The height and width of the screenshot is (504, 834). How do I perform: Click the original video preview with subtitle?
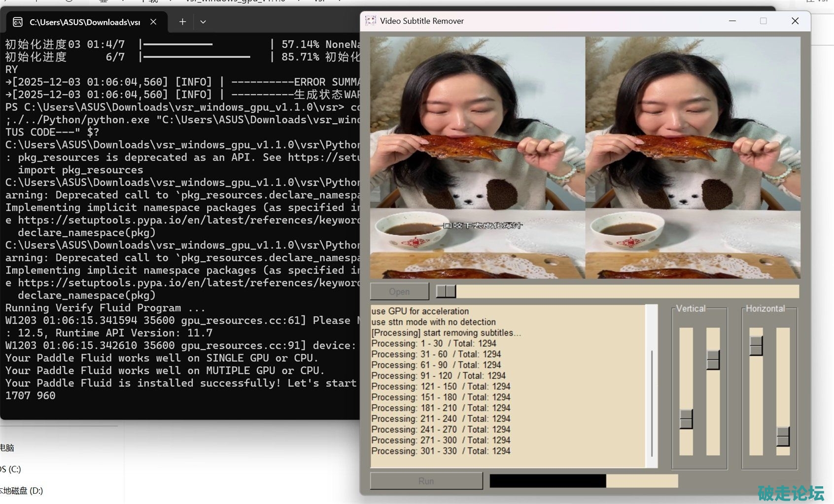477,158
